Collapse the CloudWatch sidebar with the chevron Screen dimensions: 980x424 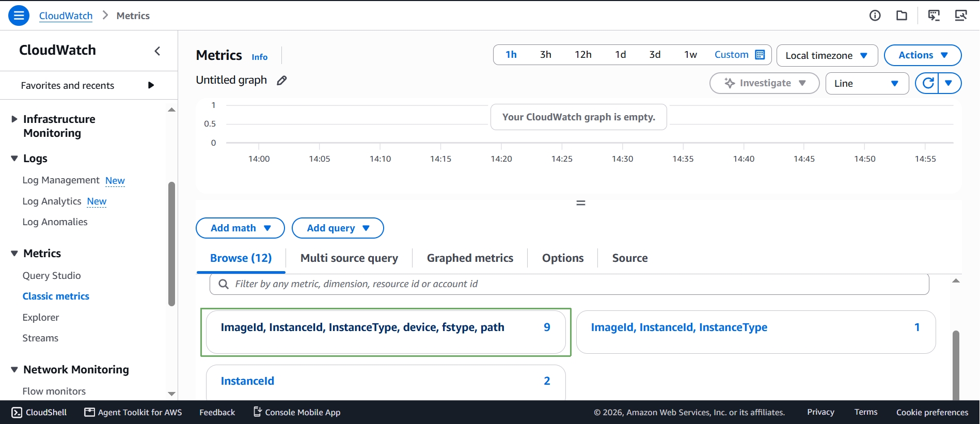tap(157, 51)
